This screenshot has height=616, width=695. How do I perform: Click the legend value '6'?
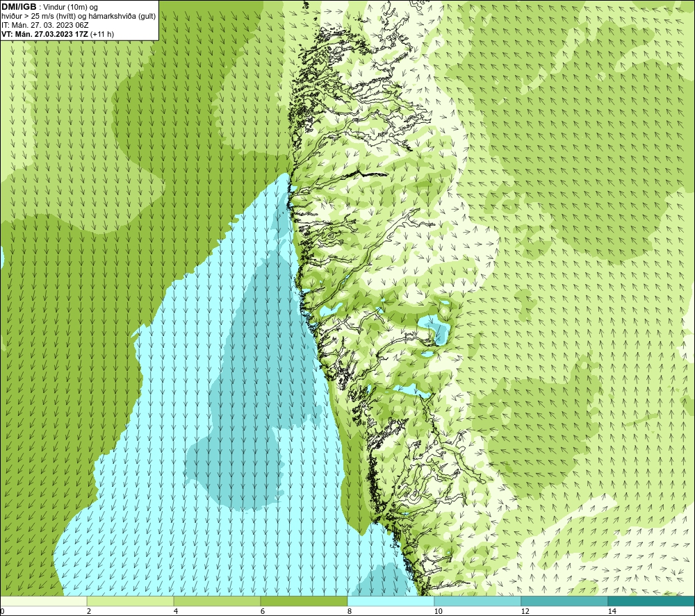(x=263, y=611)
